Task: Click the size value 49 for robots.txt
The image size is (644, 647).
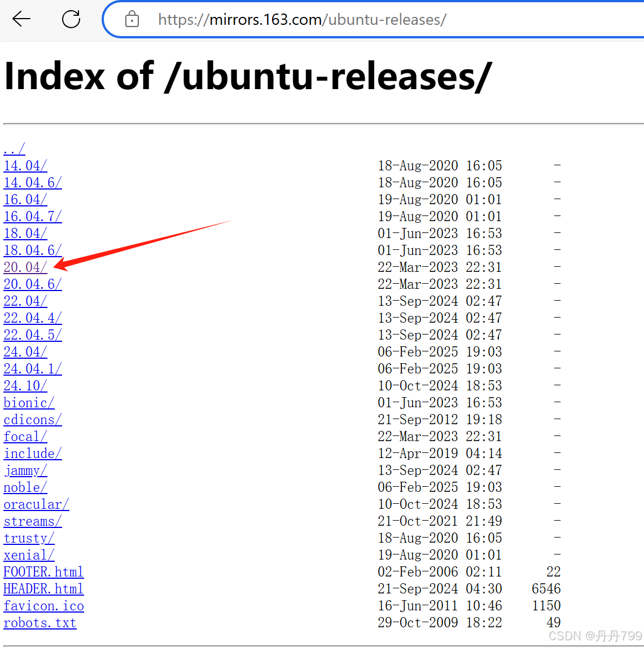Action: coord(554,623)
